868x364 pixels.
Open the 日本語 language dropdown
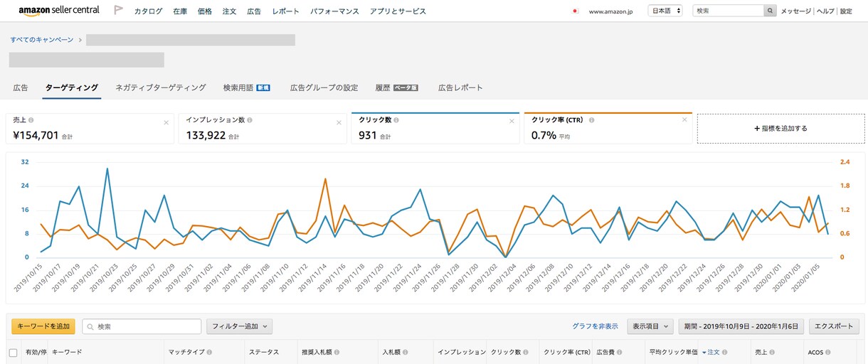click(665, 11)
